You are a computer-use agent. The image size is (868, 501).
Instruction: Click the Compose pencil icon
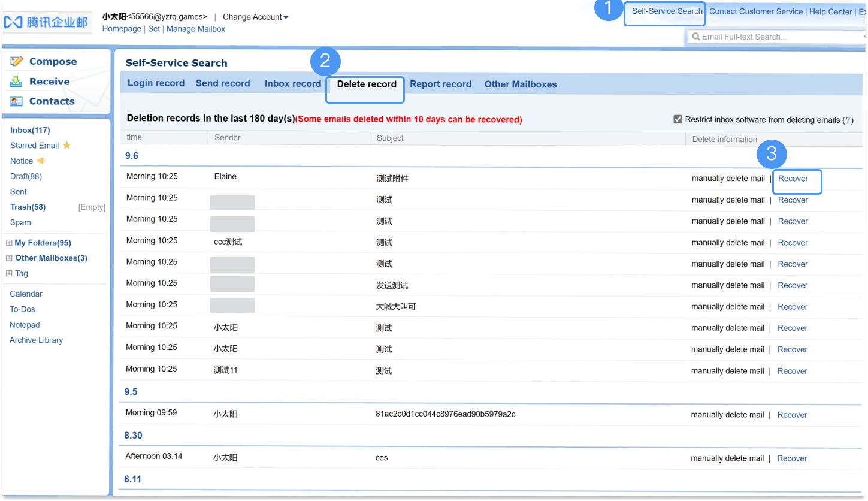(x=17, y=61)
